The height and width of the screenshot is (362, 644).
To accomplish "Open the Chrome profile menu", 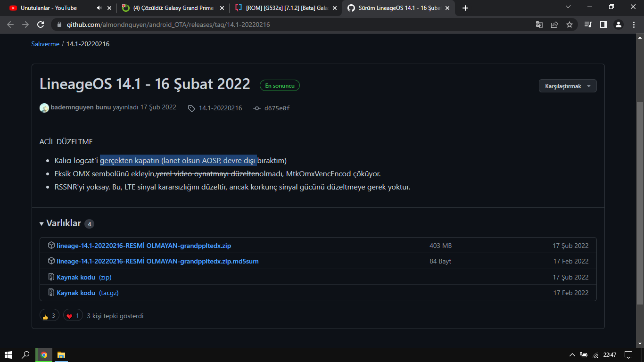I will click(x=619, y=25).
